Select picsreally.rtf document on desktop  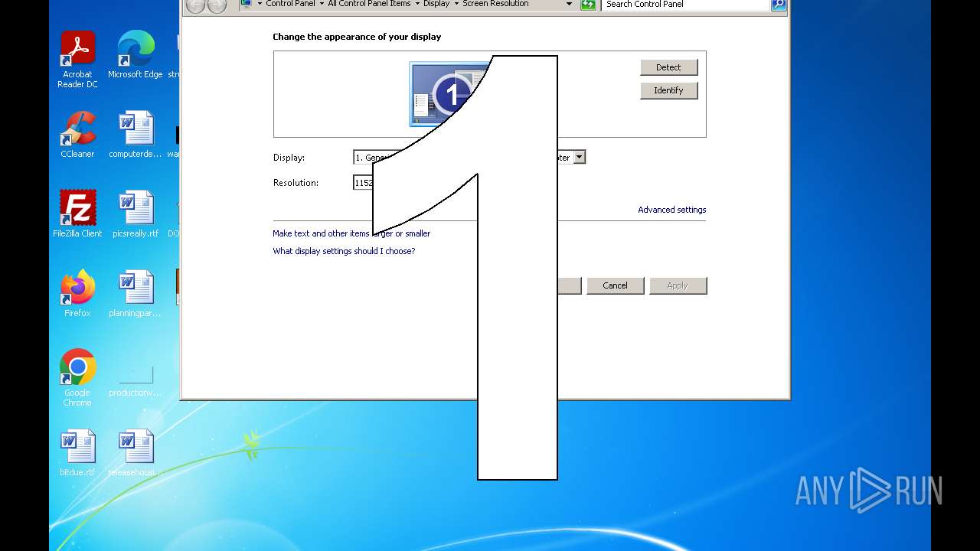click(136, 214)
